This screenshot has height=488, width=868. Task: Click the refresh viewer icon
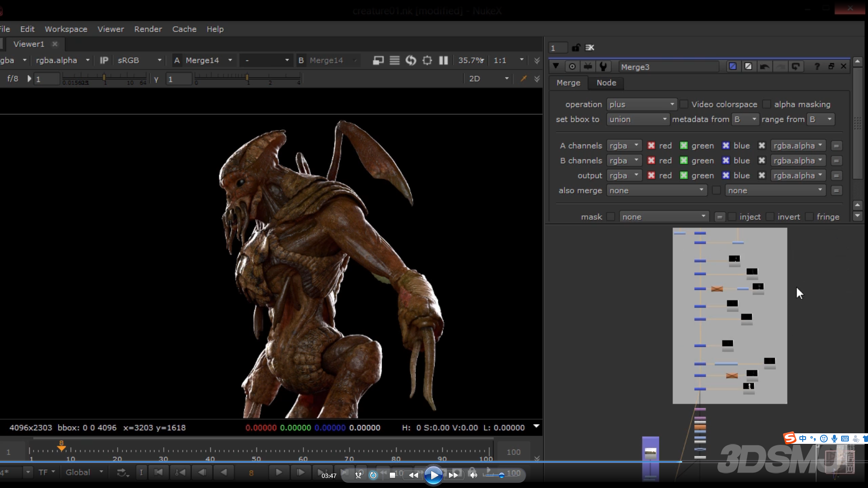(x=411, y=60)
